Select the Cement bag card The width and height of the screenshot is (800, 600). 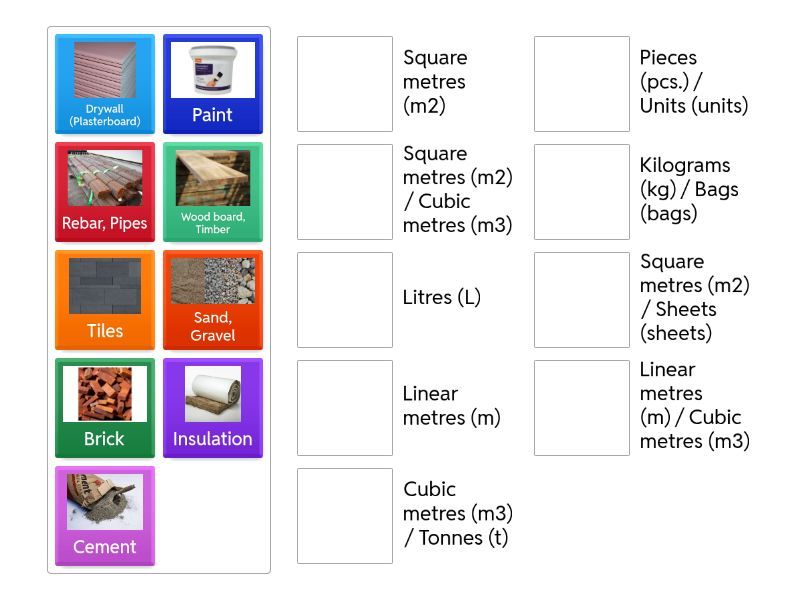pos(105,516)
